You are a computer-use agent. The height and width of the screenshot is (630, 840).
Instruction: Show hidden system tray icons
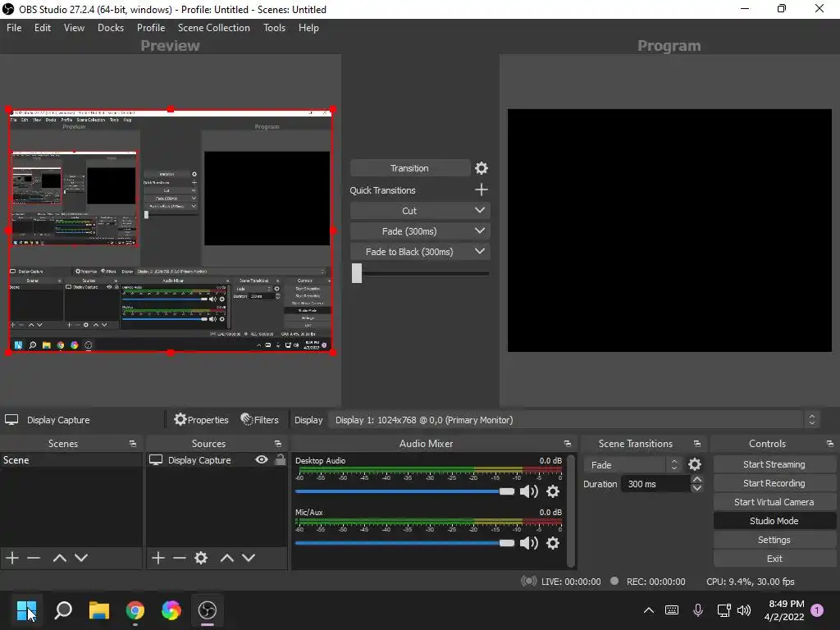click(x=649, y=610)
